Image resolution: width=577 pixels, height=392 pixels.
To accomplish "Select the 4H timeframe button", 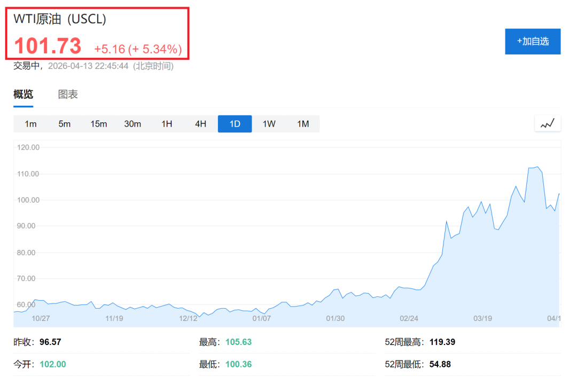I will [x=200, y=124].
